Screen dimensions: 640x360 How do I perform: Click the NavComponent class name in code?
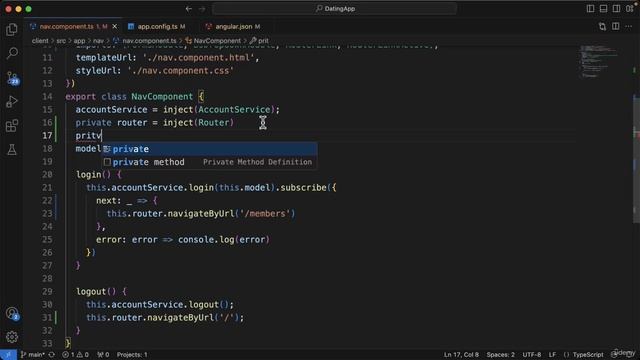[162, 97]
